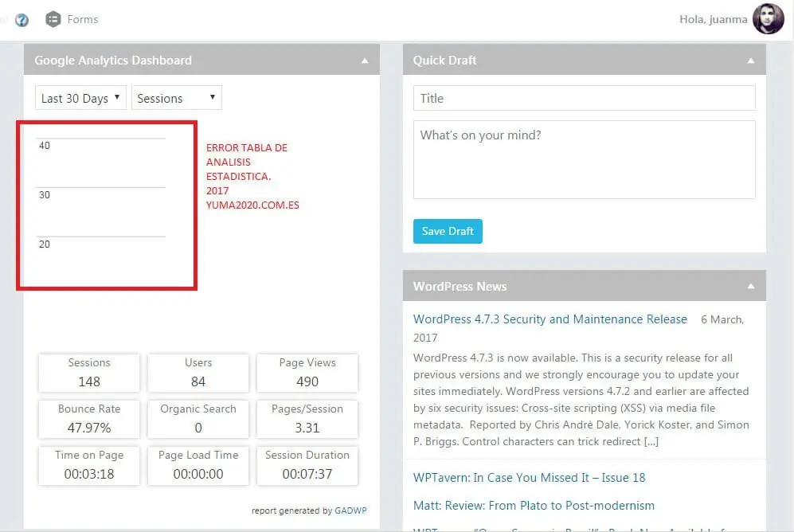Click the Google Analytics Dashboard title
Viewport: 794px width, 532px height.
coord(113,61)
